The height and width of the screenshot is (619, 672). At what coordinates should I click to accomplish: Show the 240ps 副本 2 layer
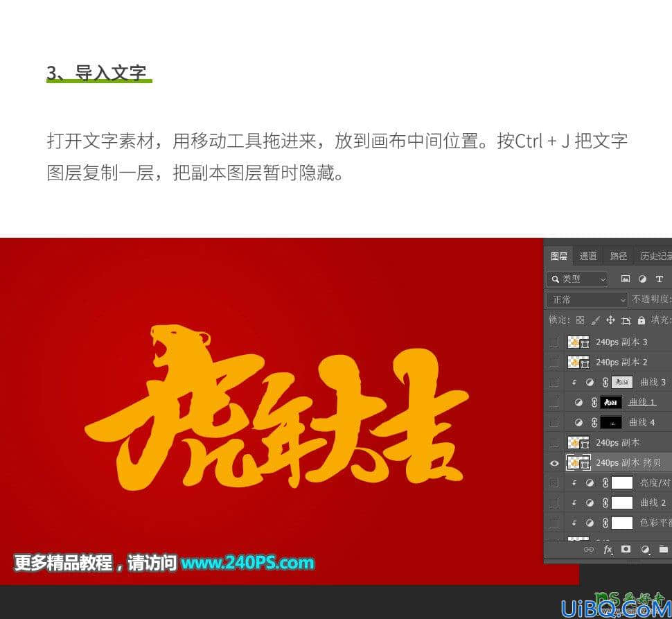(x=554, y=362)
